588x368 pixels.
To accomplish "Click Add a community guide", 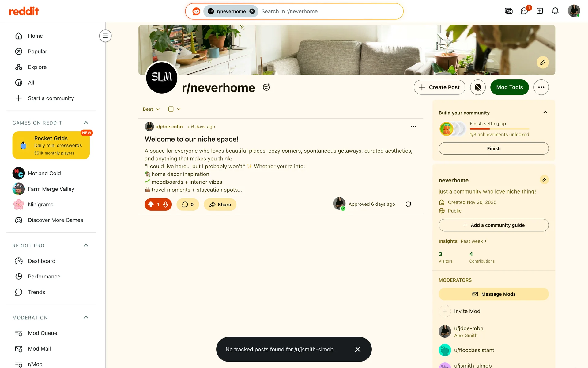I will 494,225.
